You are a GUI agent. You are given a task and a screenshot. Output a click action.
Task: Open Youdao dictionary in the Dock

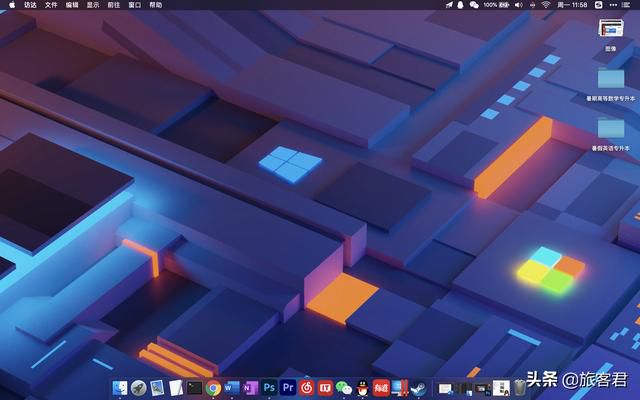click(381, 388)
